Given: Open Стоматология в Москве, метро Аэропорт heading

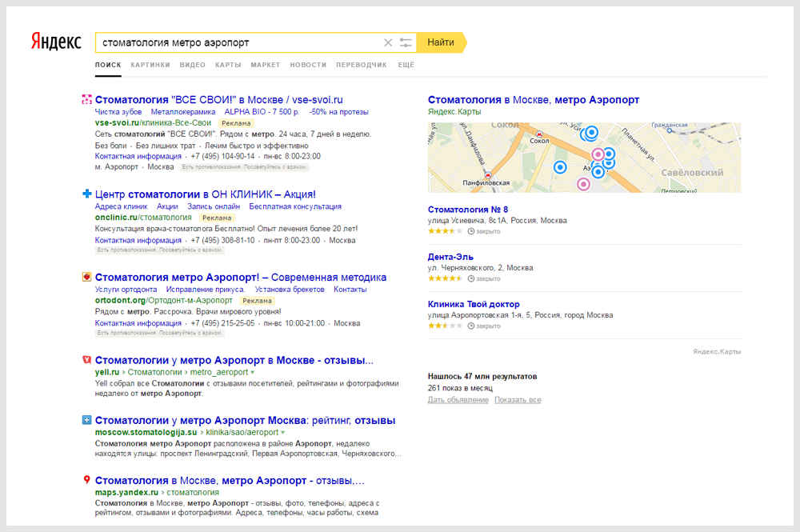Looking at the screenshot, I should (533, 100).
